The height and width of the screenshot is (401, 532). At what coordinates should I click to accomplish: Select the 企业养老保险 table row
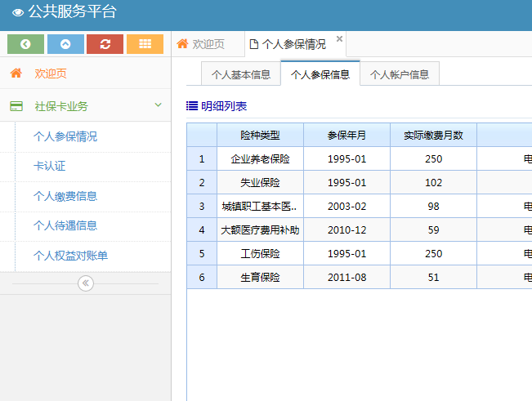[x=260, y=159]
